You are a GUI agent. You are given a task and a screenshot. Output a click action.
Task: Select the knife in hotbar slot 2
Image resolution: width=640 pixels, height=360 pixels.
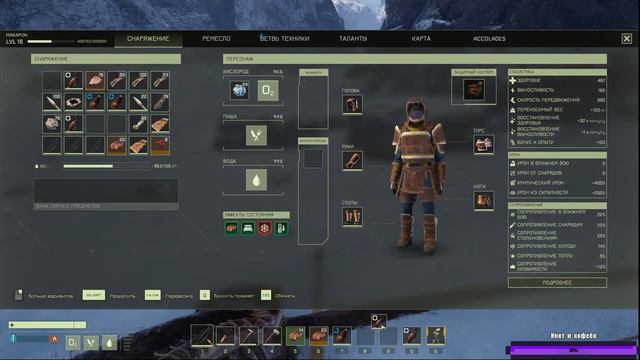[x=225, y=336]
